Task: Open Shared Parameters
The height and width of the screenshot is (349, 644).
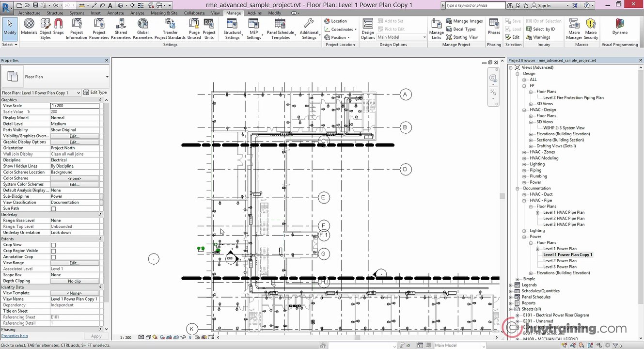Action: 121,29
